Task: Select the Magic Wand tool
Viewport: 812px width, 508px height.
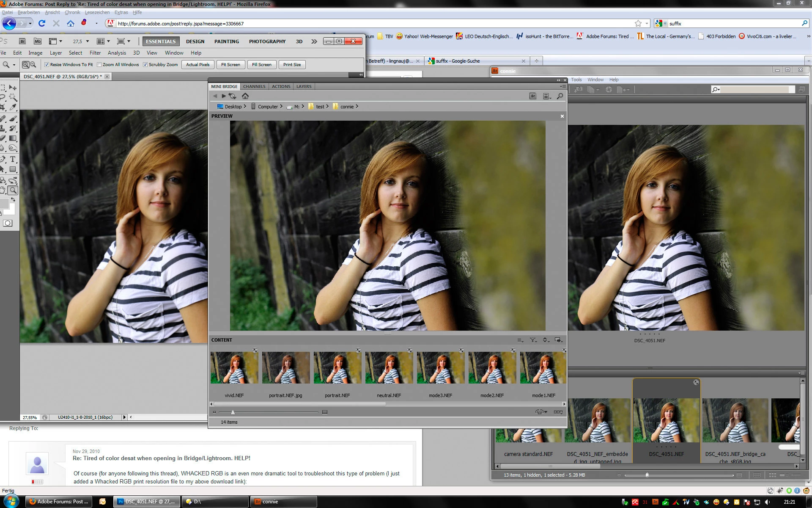Action: coord(13,97)
